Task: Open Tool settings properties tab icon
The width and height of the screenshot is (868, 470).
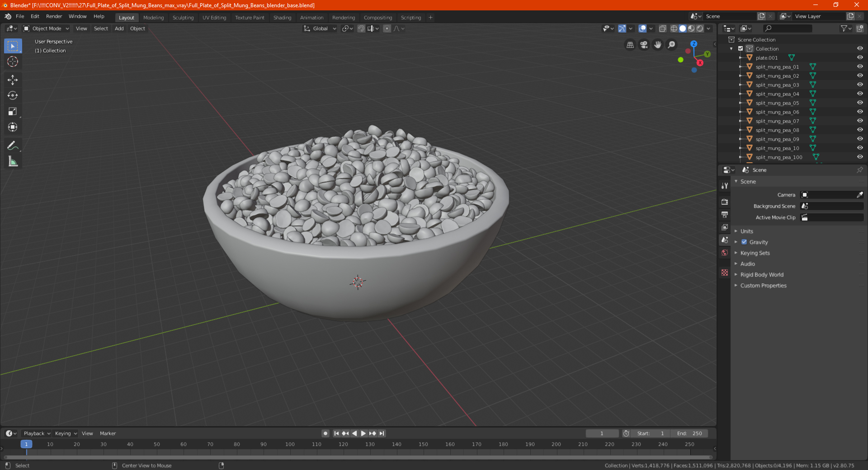Action: coord(725,186)
